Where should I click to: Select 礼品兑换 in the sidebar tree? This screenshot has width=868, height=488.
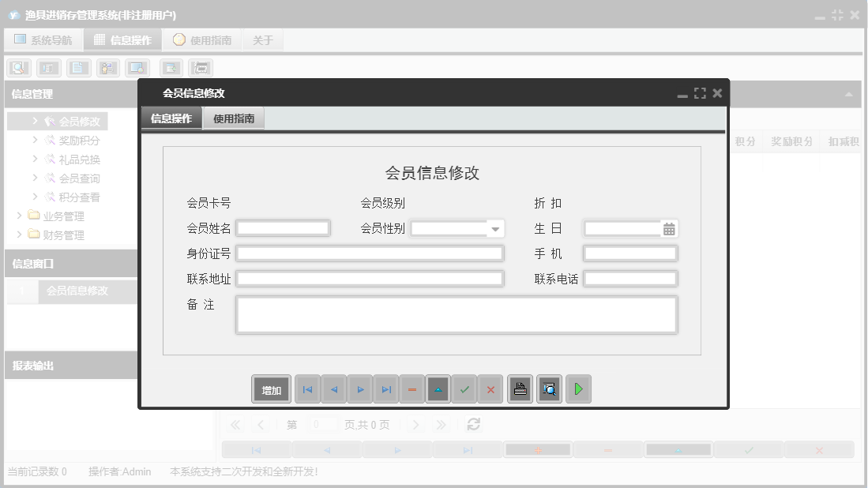coord(77,159)
